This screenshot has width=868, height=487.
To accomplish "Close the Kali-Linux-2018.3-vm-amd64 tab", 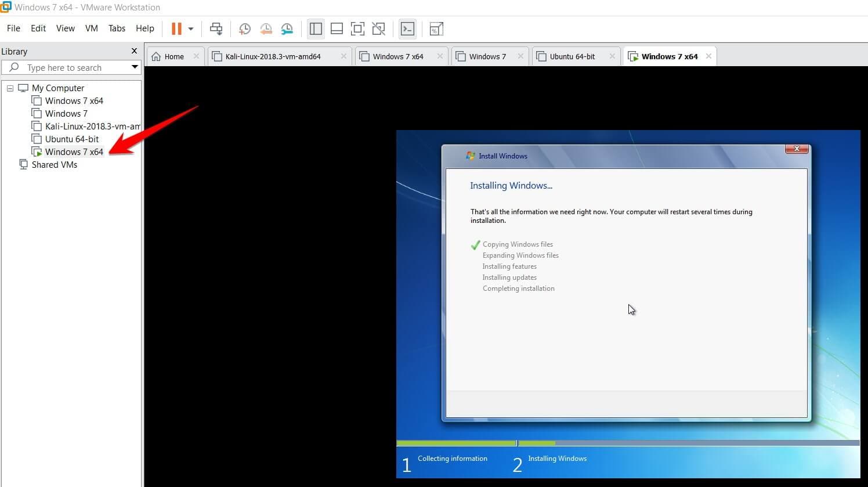I will [x=343, y=56].
